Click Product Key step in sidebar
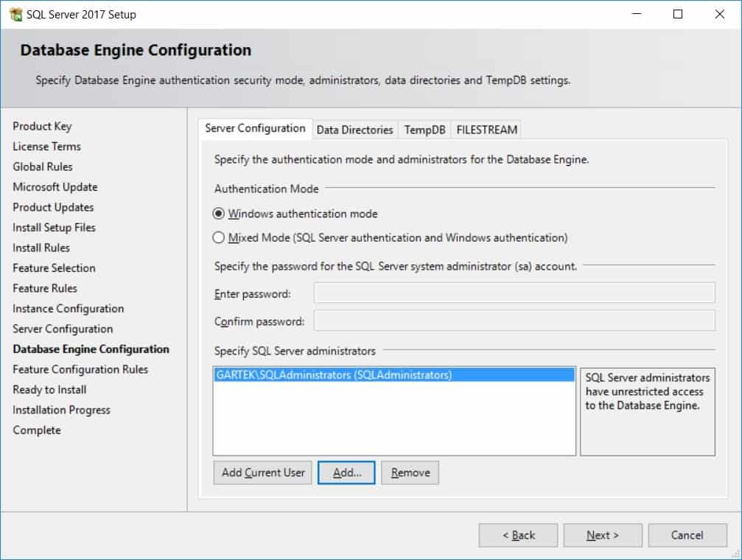The image size is (742, 560). pos(42,126)
